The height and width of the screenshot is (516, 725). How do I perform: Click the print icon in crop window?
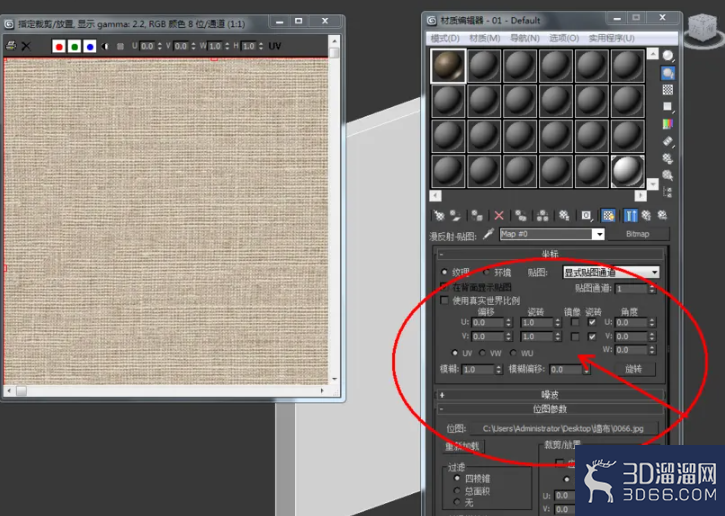[x=11, y=46]
